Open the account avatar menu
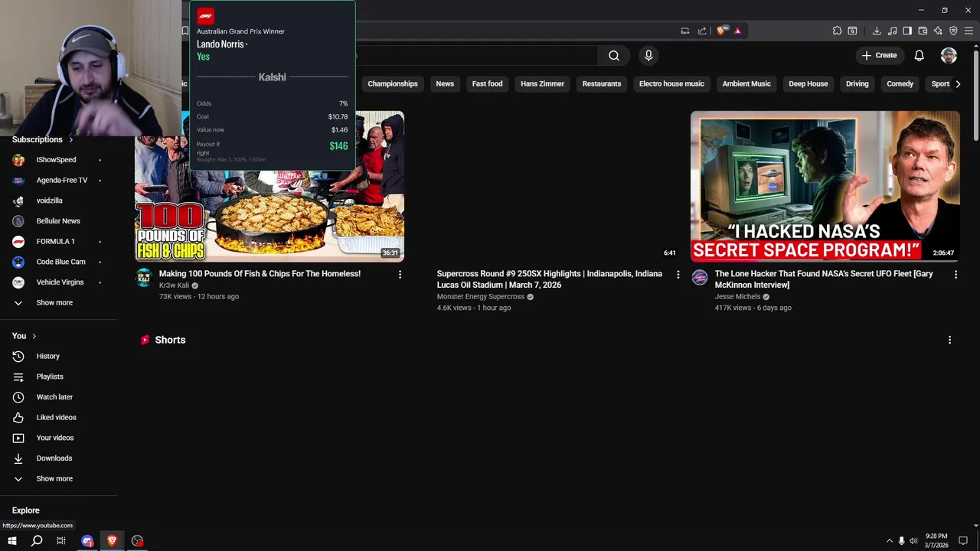 pyautogui.click(x=949, y=55)
